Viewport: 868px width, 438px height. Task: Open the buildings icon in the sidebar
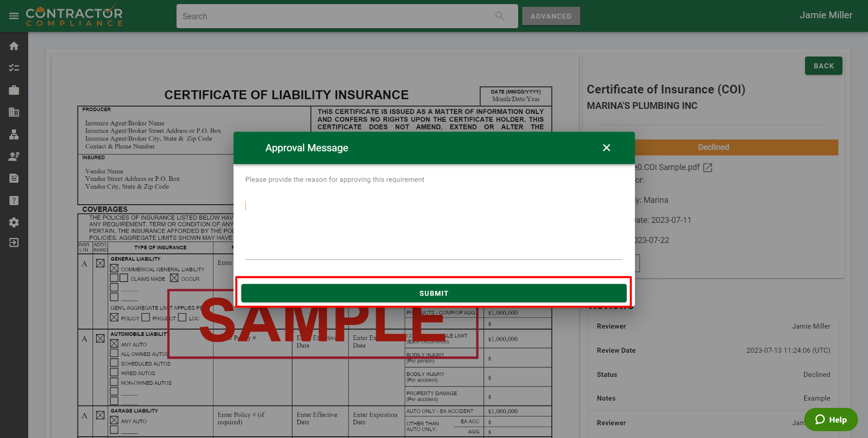(x=14, y=112)
